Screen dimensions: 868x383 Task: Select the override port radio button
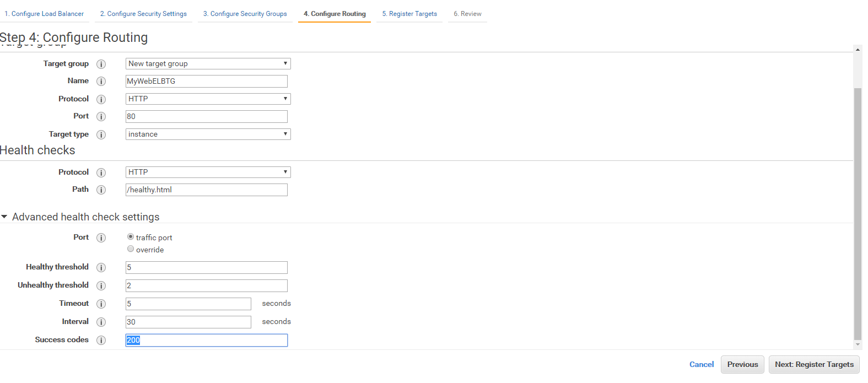click(131, 249)
